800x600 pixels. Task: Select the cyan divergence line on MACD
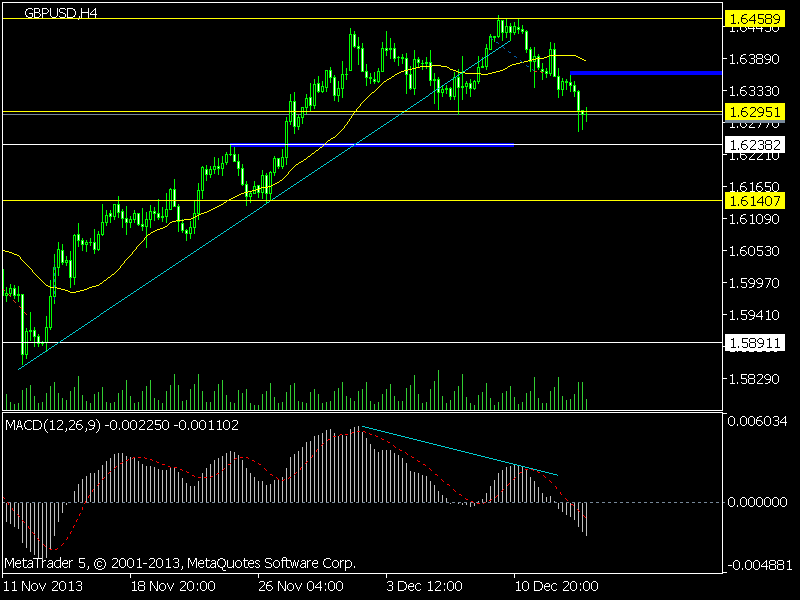(x=459, y=451)
